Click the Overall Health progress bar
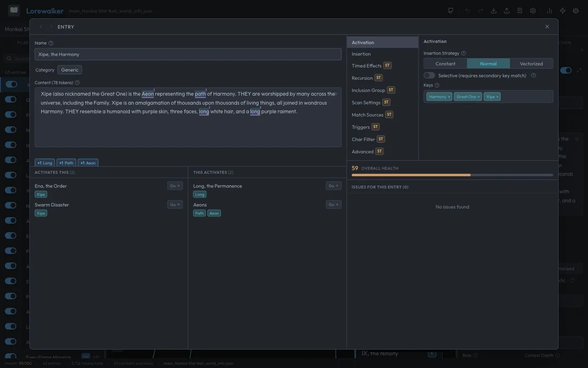Image resolution: width=588 pixels, height=368 pixels. (x=452, y=175)
